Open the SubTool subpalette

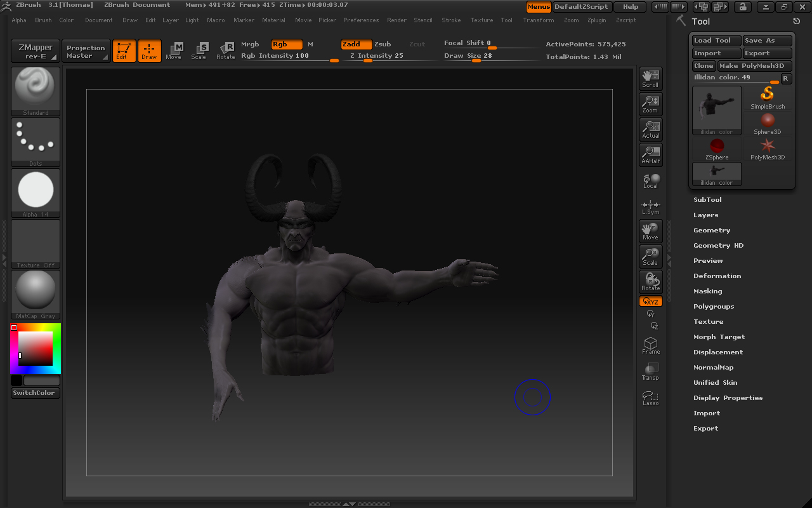tap(708, 199)
